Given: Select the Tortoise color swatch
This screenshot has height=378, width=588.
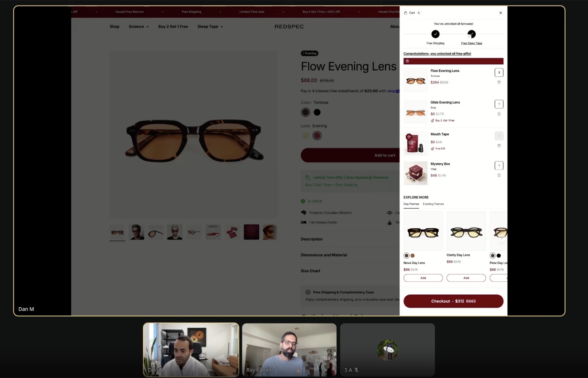Looking at the screenshot, I should click(x=305, y=112).
